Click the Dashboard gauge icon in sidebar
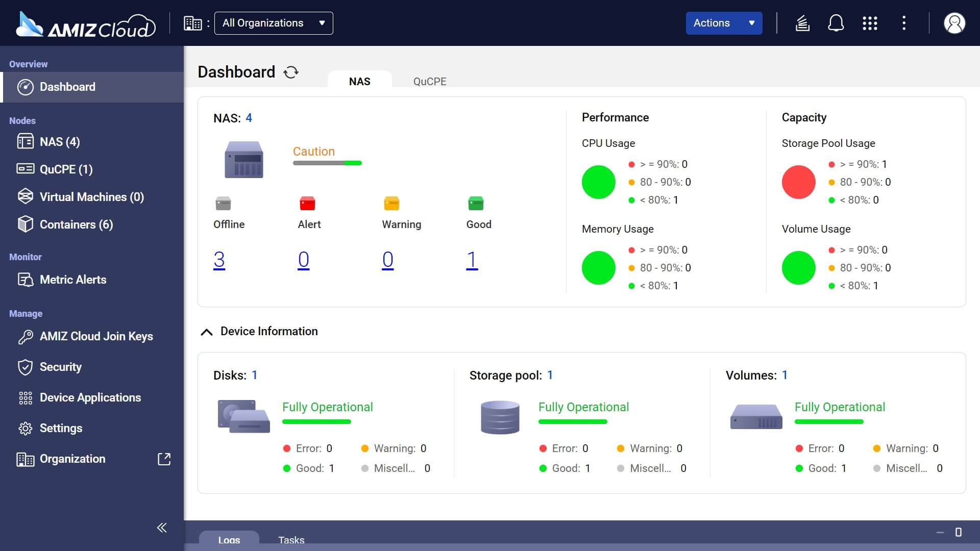This screenshot has height=551, width=980. (25, 87)
